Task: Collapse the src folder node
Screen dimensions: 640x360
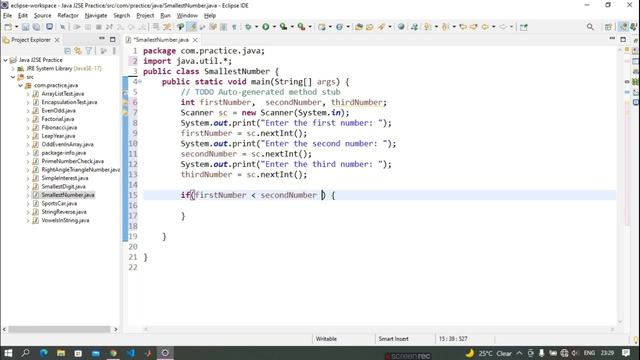Action: (13, 77)
